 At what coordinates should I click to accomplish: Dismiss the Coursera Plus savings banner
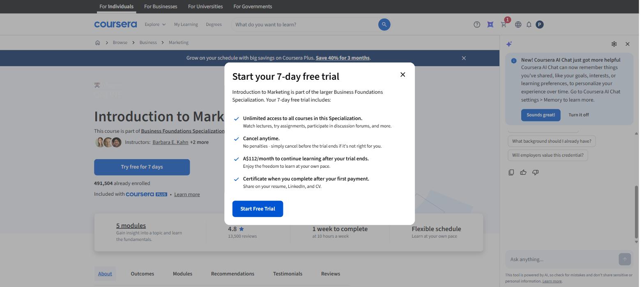click(464, 58)
